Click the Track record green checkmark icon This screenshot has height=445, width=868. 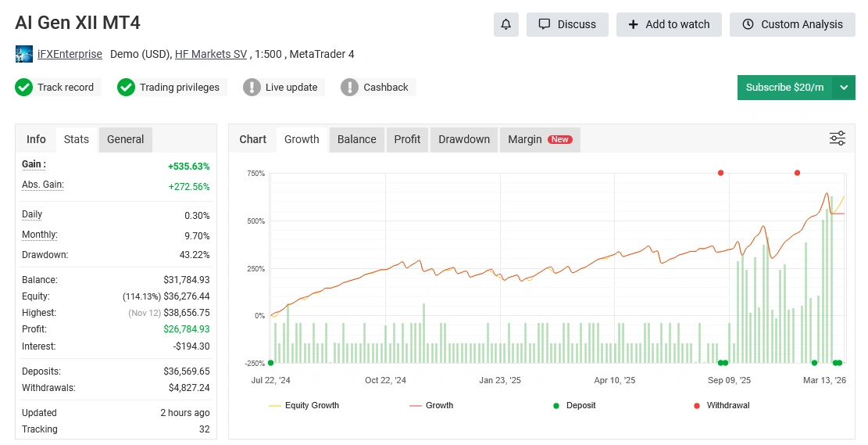coord(23,87)
